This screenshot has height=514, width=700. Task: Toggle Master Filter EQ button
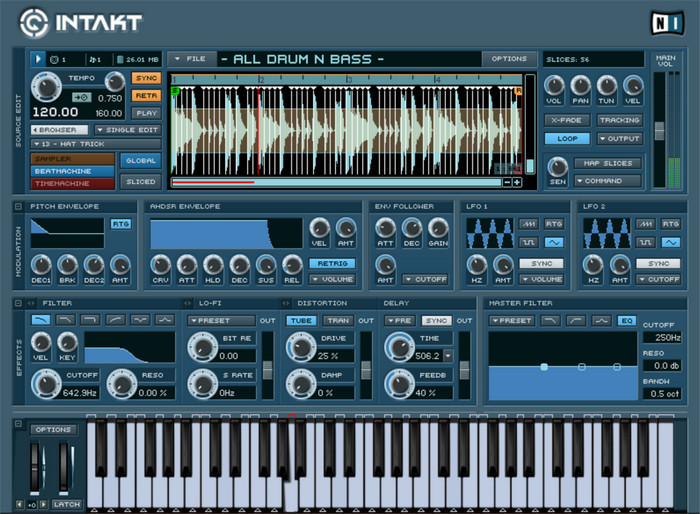click(627, 320)
